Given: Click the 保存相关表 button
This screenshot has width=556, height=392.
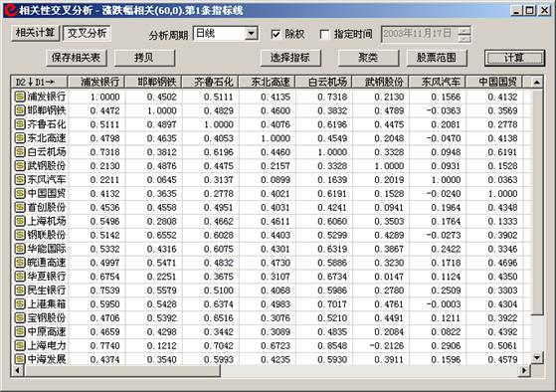Looking at the screenshot, I should point(77,58).
